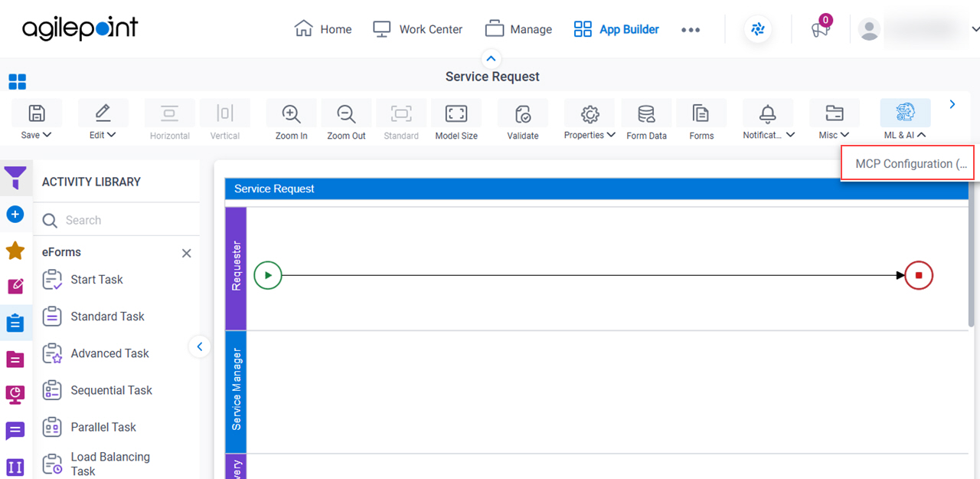The width and height of the screenshot is (980, 479).
Task: Select Load Balancing Task activity
Action: [x=96, y=464]
